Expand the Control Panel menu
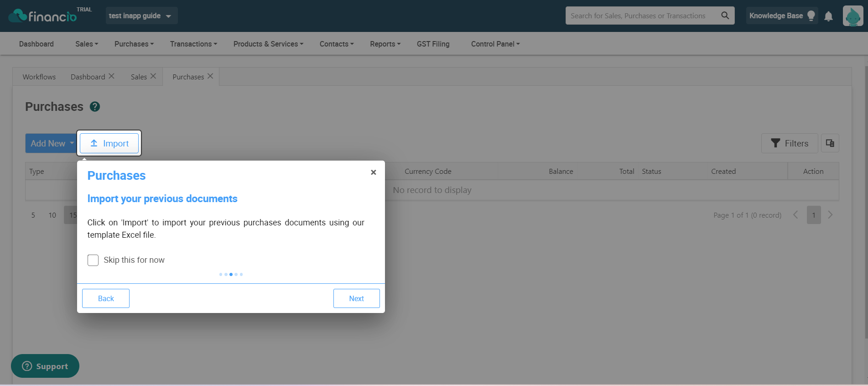868x386 pixels. 495,44
